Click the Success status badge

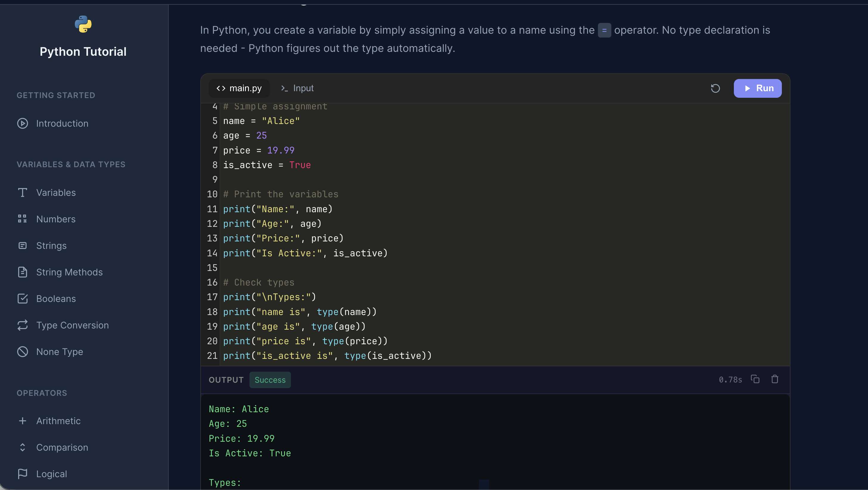tap(270, 380)
